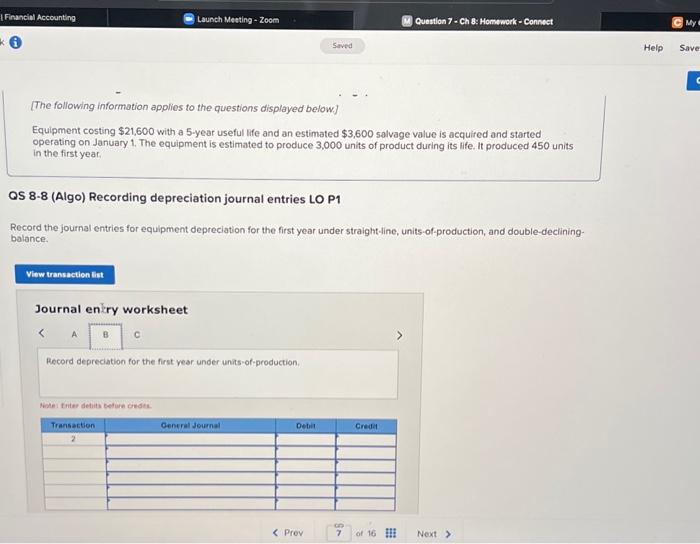The height and width of the screenshot is (544, 700).
Task: Select worksheet tab C
Action: (137, 335)
